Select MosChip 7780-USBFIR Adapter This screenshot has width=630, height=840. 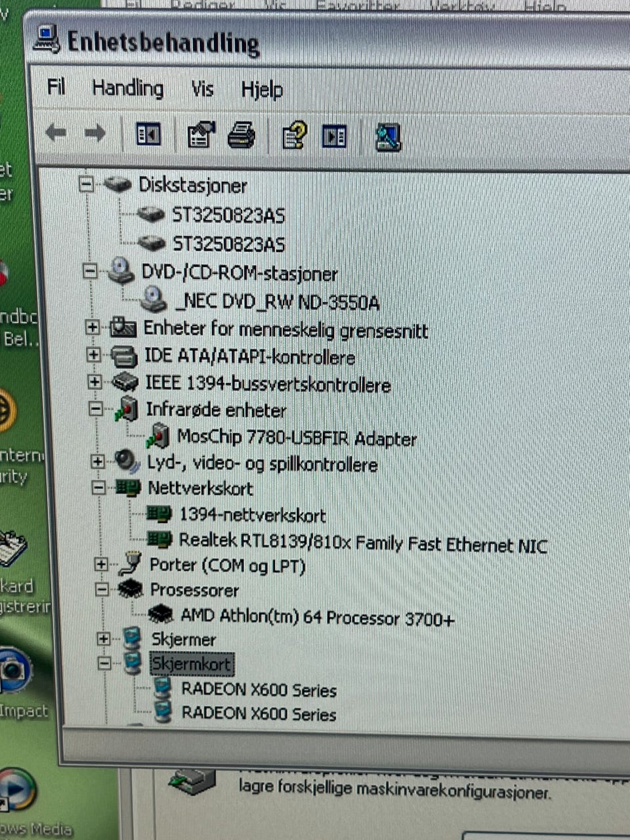[297, 437]
